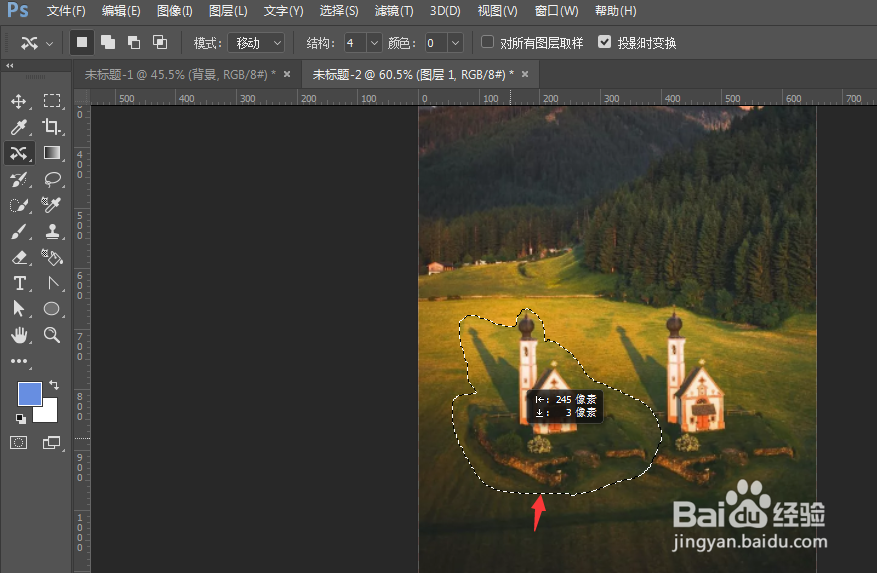The image size is (877, 573).
Task: Select the Crop tool
Action: pos(52,127)
